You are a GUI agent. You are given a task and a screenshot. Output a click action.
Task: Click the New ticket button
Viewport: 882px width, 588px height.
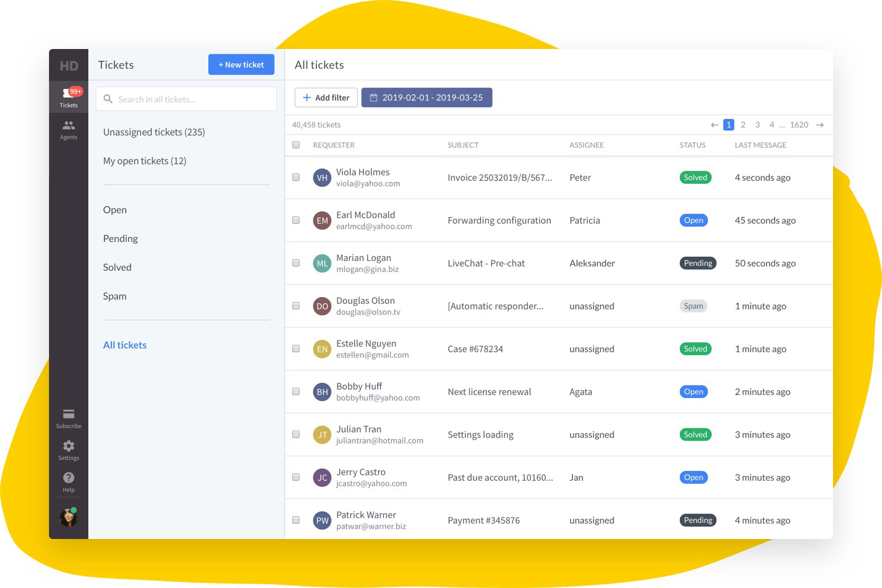pos(241,64)
